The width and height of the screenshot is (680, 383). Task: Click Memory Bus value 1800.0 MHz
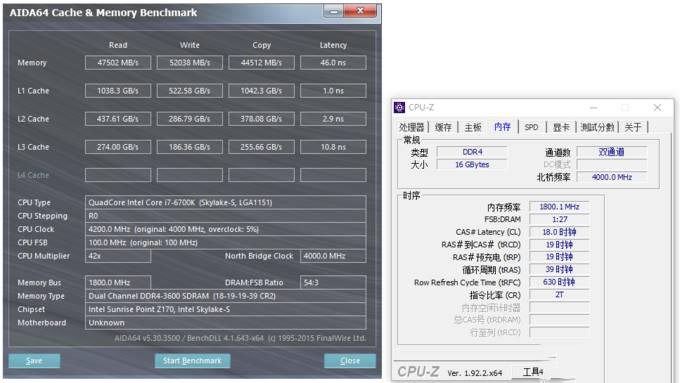coord(118,282)
